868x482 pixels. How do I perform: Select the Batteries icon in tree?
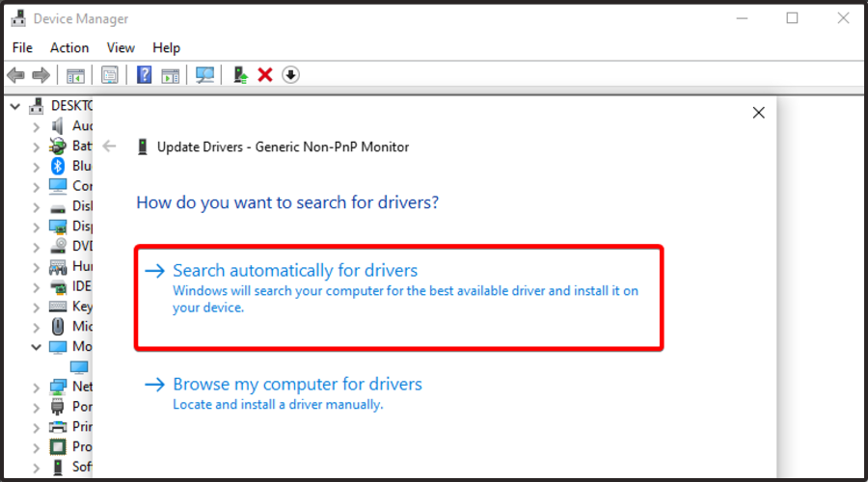click(x=58, y=147)
